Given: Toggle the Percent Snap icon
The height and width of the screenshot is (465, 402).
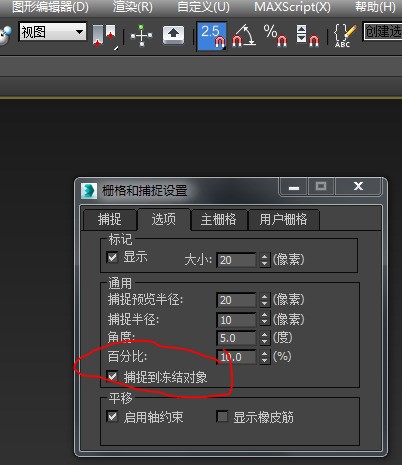Looking at the screenshot, I should pos(275,36).
